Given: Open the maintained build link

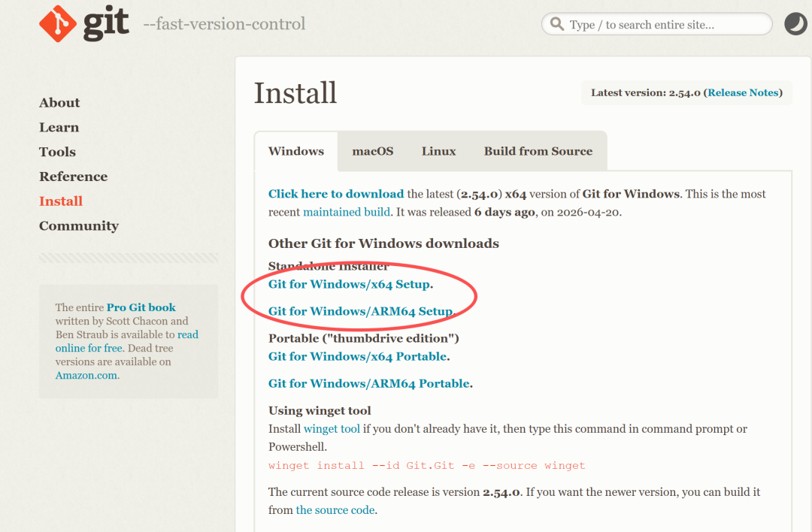Looking at the screenshot, I should (x=347, y=212).
